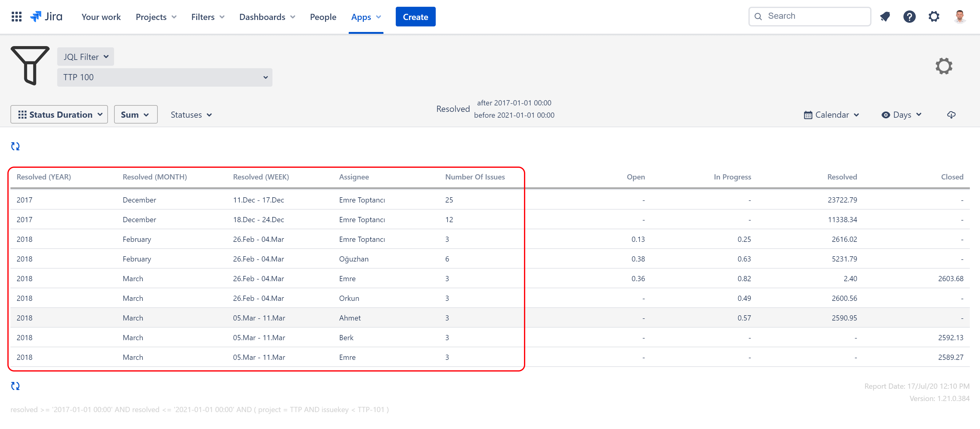Open Jira help via the question mark icon
The image size is (980, 429).
[910, 16]
